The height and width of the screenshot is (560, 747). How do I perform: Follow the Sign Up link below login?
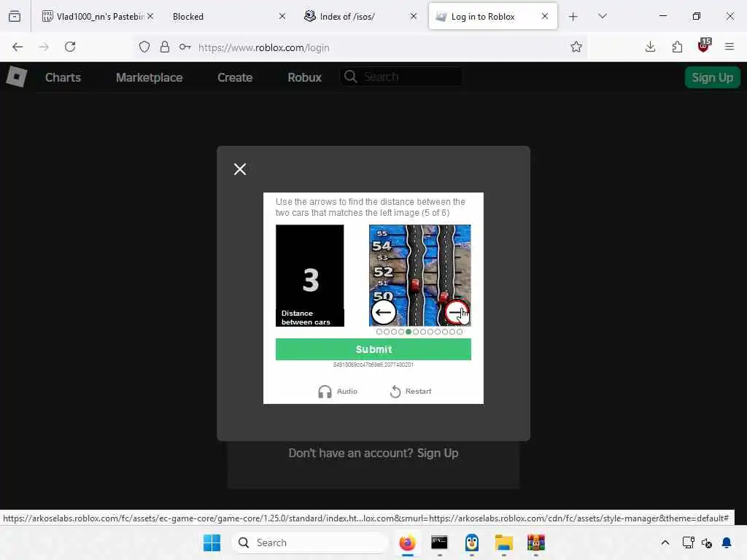[438, 453]
